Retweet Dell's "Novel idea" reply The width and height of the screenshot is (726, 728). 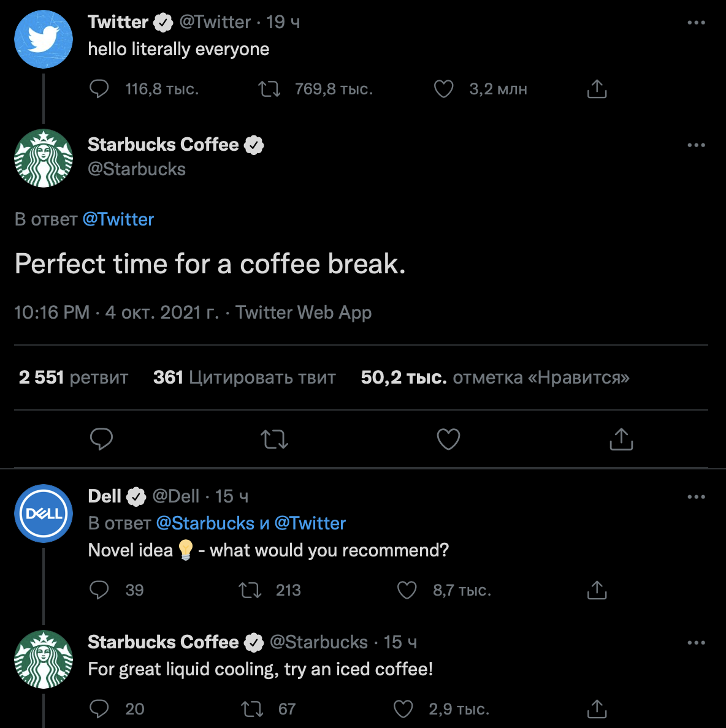point(250,590)
